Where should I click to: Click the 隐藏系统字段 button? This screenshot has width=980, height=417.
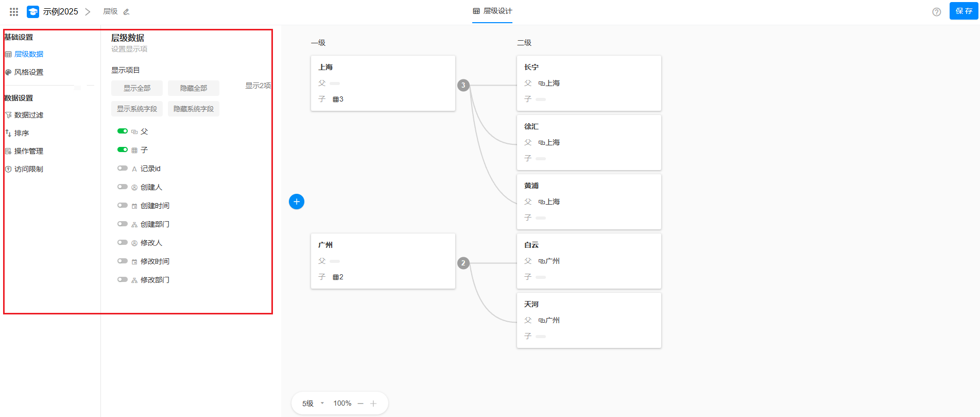[194, 109]
